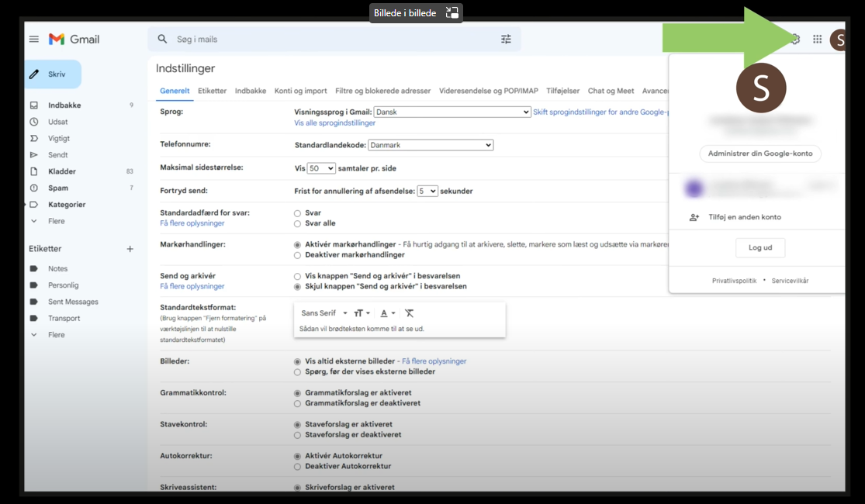
Task: Click the Kladder document icon
Action: [34, 171]
